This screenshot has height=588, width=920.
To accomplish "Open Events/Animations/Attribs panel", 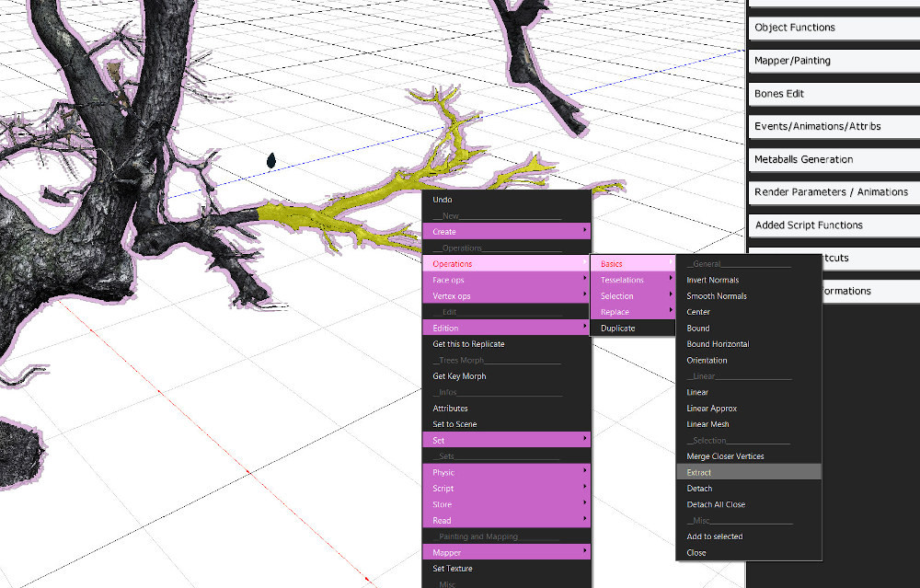I will pyautogui.click(x=834, y=126).
